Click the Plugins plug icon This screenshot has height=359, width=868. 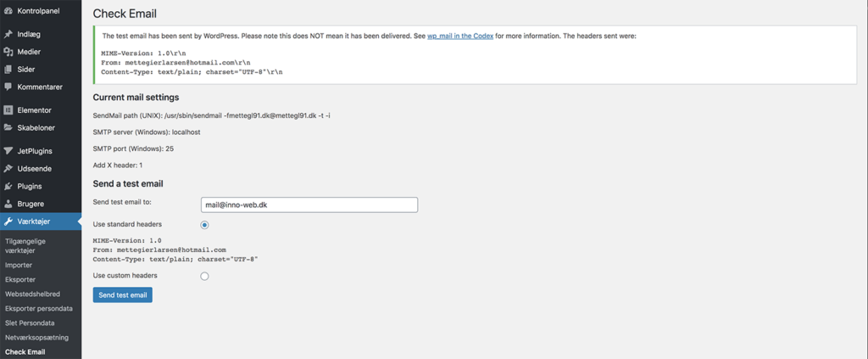pos(8,186)
